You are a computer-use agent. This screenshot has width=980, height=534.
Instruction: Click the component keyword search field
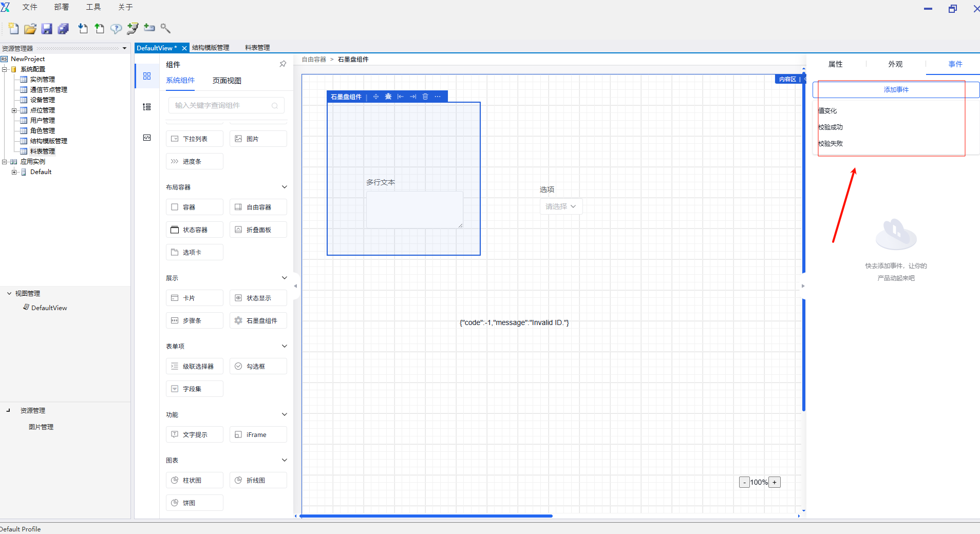[x=226, y=106]
